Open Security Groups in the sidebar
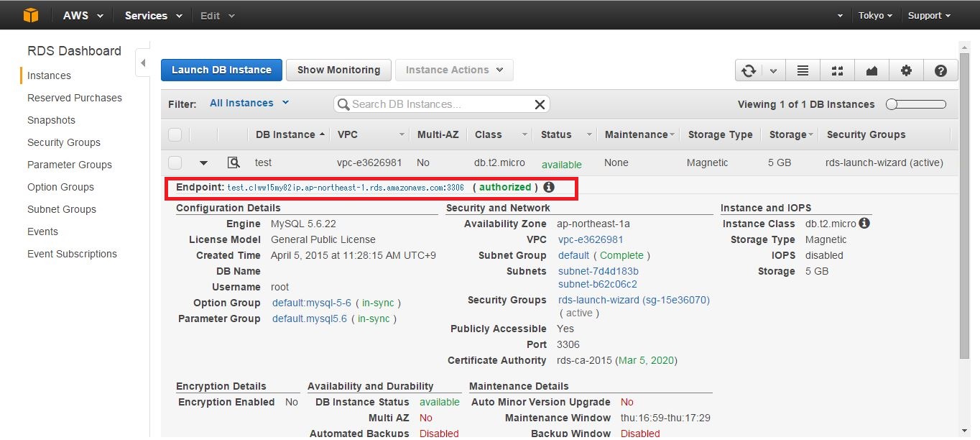 coord(64,142)
